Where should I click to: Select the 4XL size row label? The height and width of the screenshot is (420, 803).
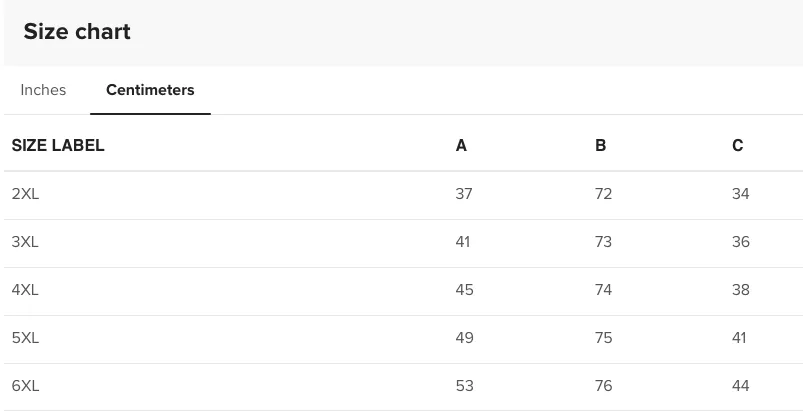point(25,290)
